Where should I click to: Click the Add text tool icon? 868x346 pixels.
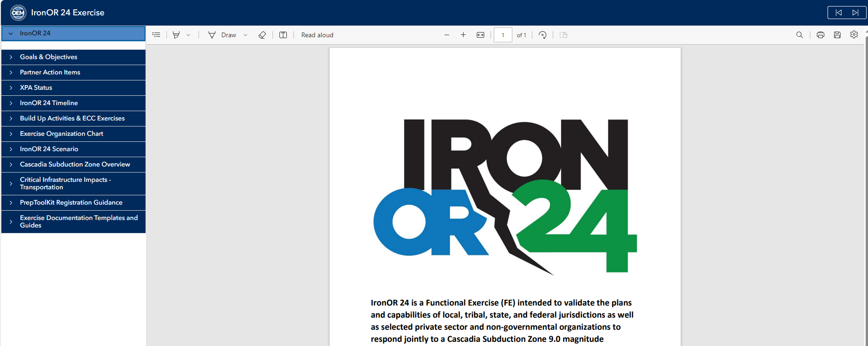283,35
